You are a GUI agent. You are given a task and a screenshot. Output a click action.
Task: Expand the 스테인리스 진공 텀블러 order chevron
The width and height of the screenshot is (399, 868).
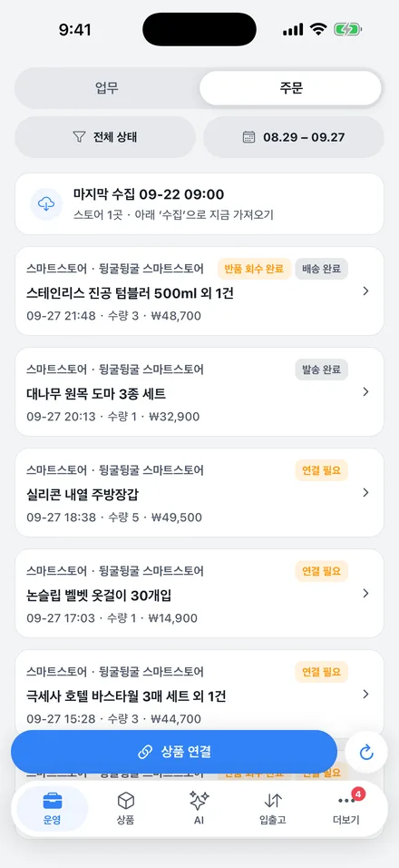click(365, 291)
